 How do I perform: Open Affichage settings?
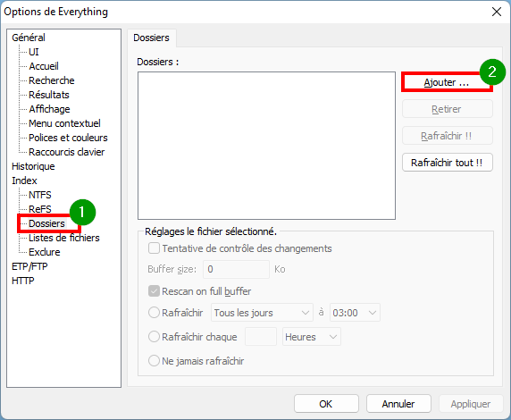coord(49,109)
